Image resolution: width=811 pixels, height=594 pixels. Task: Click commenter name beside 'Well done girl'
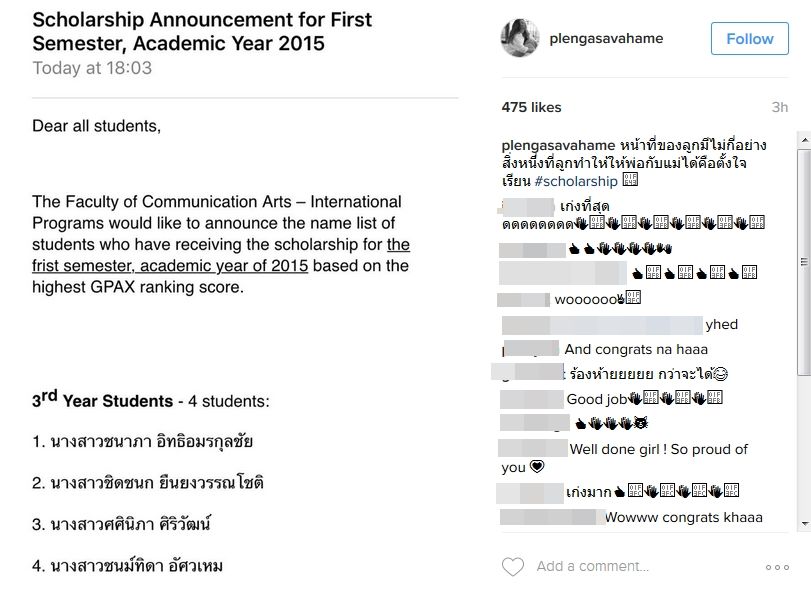pyautogui.click(x=533, y=448)
